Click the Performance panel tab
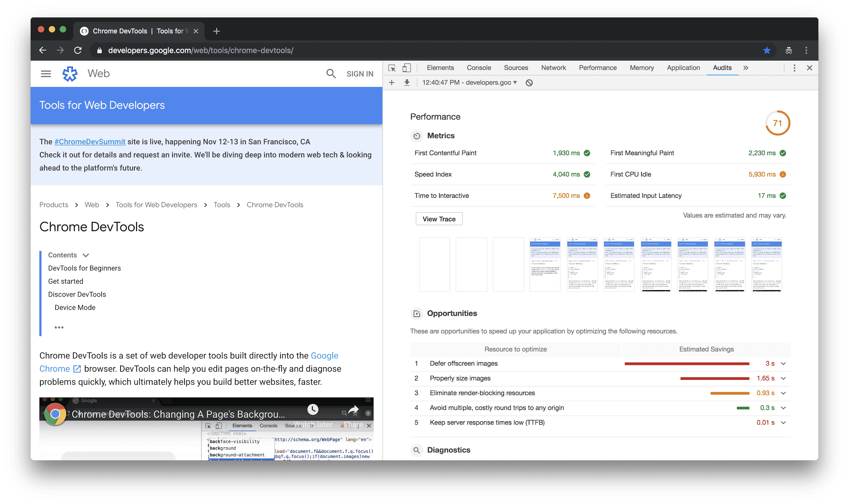The width and height of the screenshot is (849, 504). 597,67
